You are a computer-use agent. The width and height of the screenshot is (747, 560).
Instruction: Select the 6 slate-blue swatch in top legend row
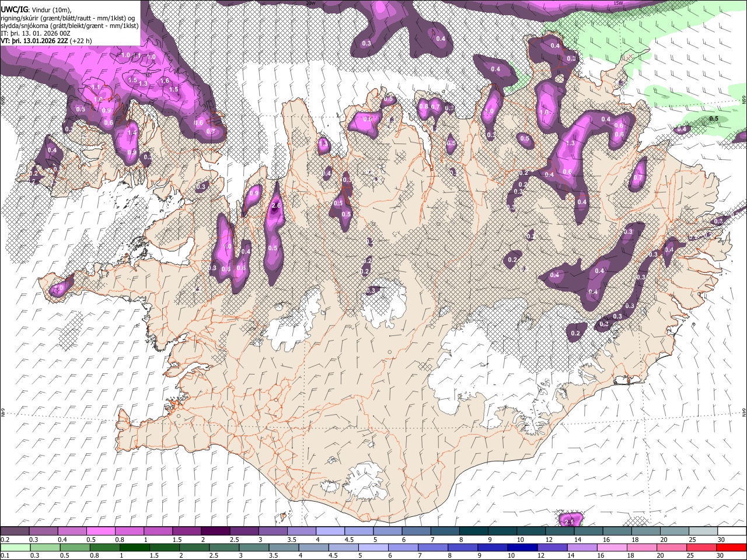click(x=416, y=531)
